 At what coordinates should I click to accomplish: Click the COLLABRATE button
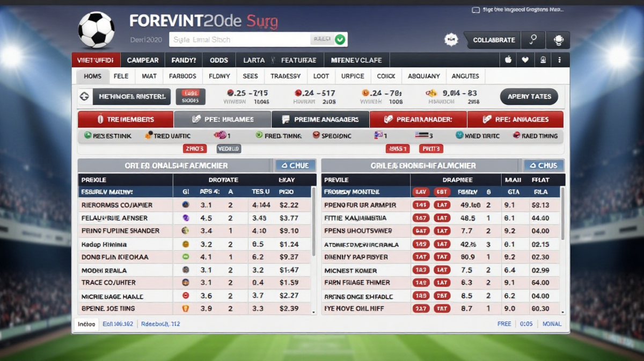tap(493, 40)
